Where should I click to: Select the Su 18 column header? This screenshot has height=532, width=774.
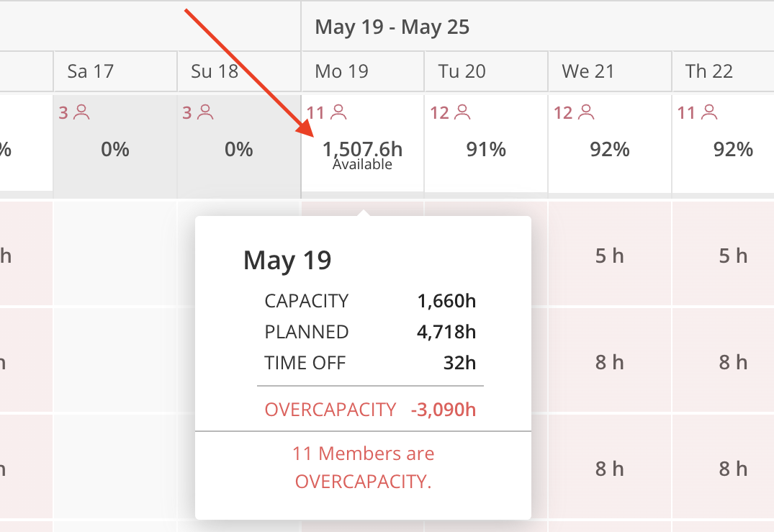coord(239,71)
